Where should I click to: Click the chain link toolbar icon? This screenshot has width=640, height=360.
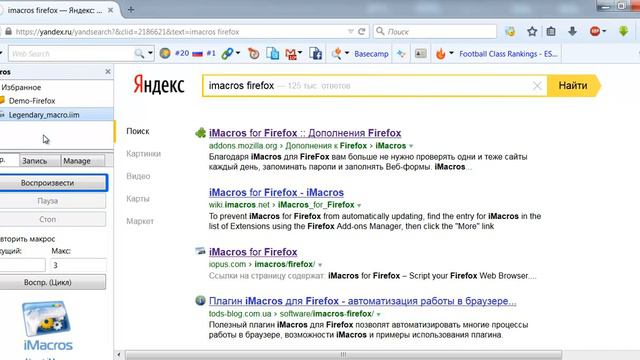227,53
